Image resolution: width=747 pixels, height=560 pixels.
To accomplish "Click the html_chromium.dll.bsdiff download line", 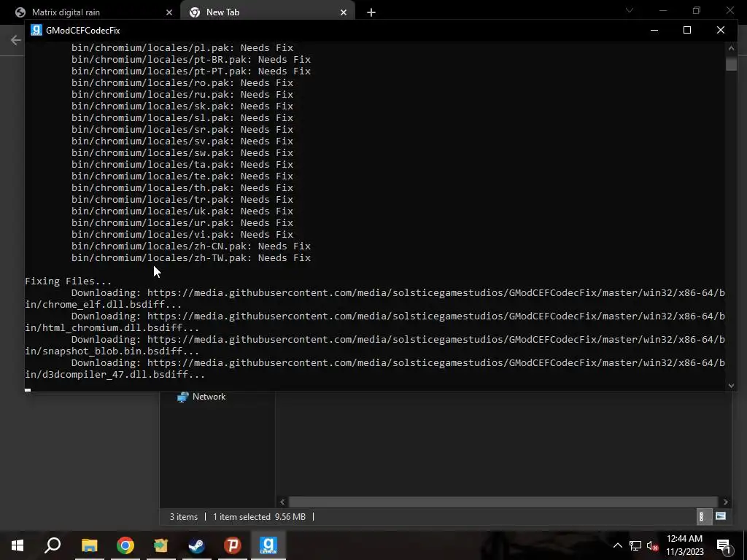I will pyautogui.click(x=374, y=322).
